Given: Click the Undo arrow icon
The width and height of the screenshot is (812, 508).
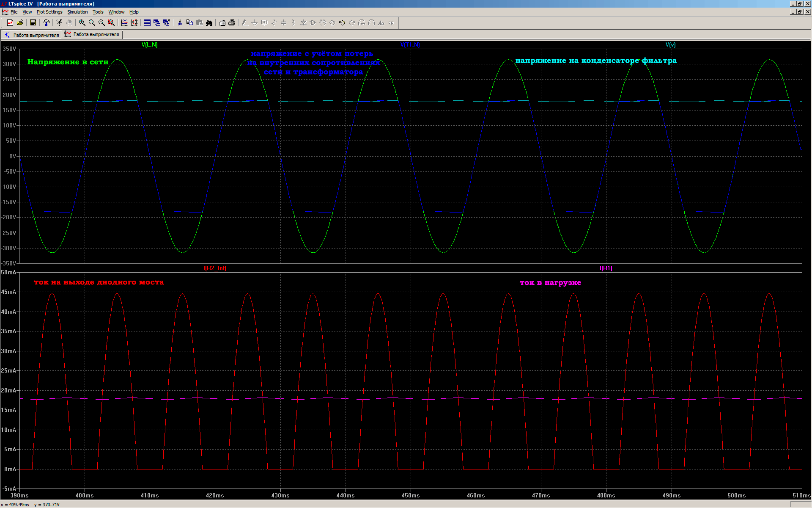Looking at the screenshot, I should pos(342,23).
